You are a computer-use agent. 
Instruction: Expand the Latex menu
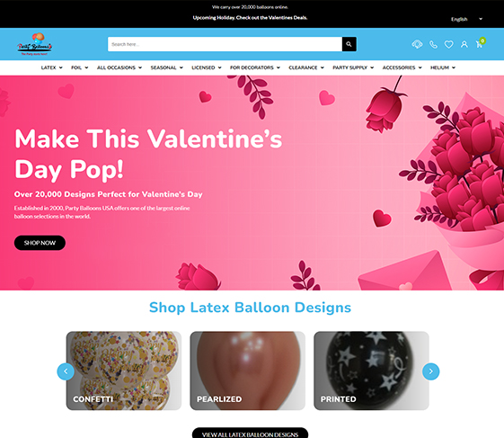pos(52,67)
